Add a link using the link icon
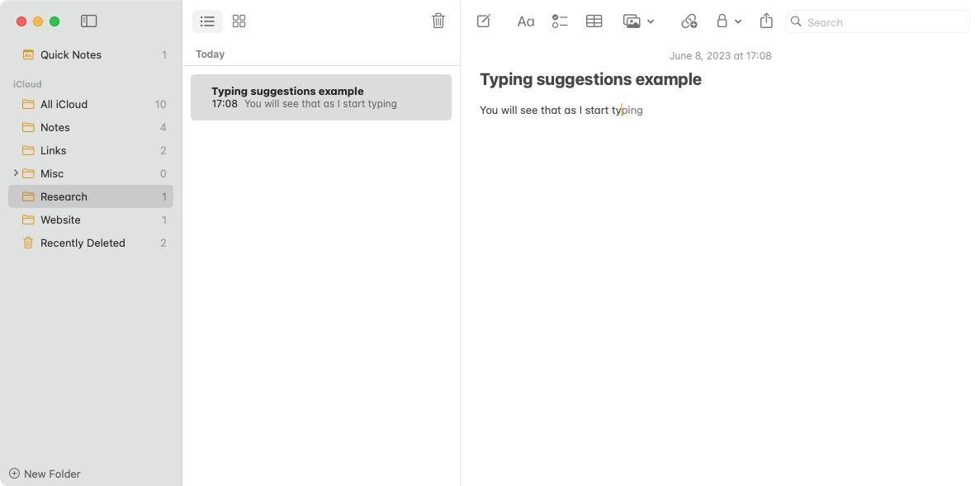 click(689, 21)
